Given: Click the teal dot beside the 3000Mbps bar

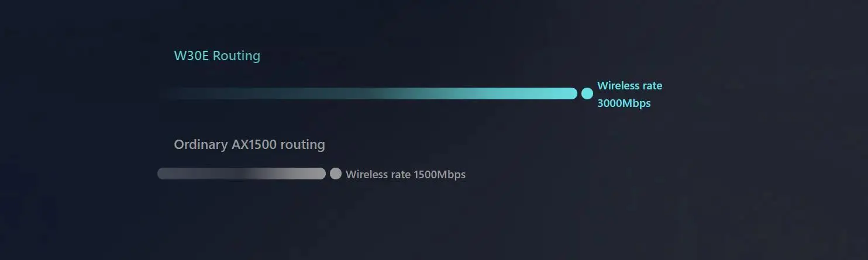Looking at the screenshot, I should coord(587,93).
